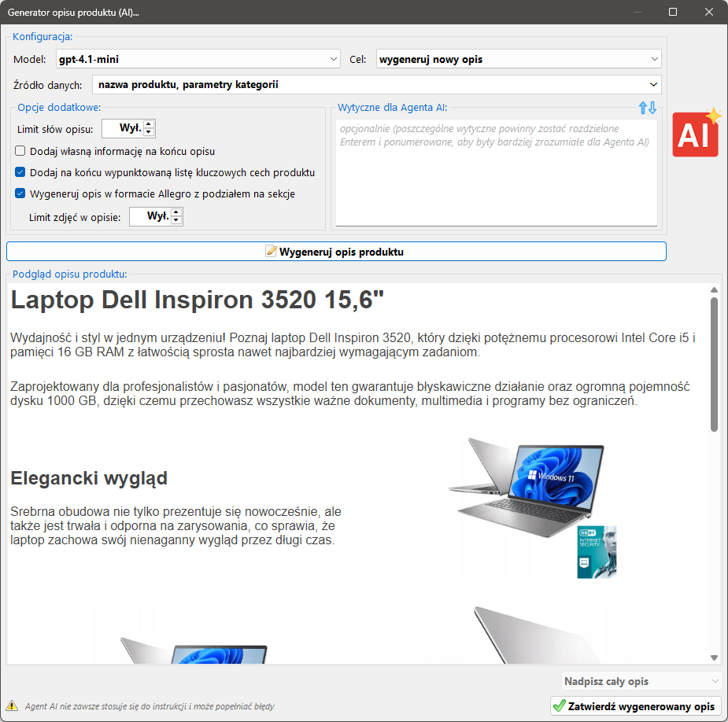Image resolution: width=728 pixels, height=722 pixels.
Task: Click the preview vertical scrollbar thumb
Action: (x=714, y=365)
